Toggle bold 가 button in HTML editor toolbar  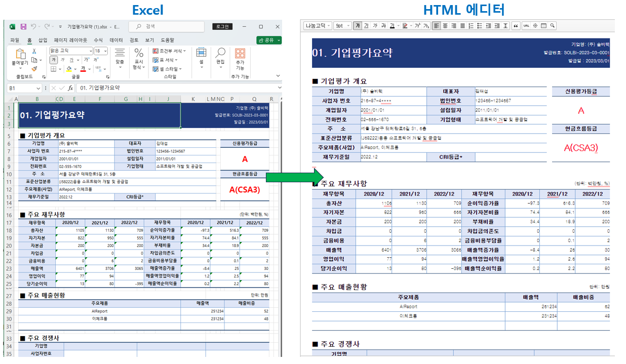click(358, 26)
